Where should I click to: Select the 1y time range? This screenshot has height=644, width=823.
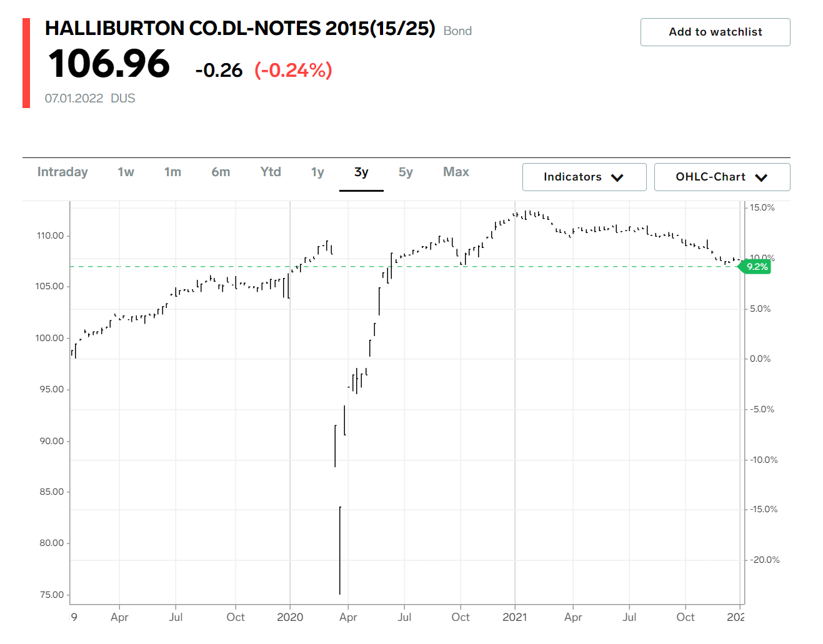[x=317, y=172]
